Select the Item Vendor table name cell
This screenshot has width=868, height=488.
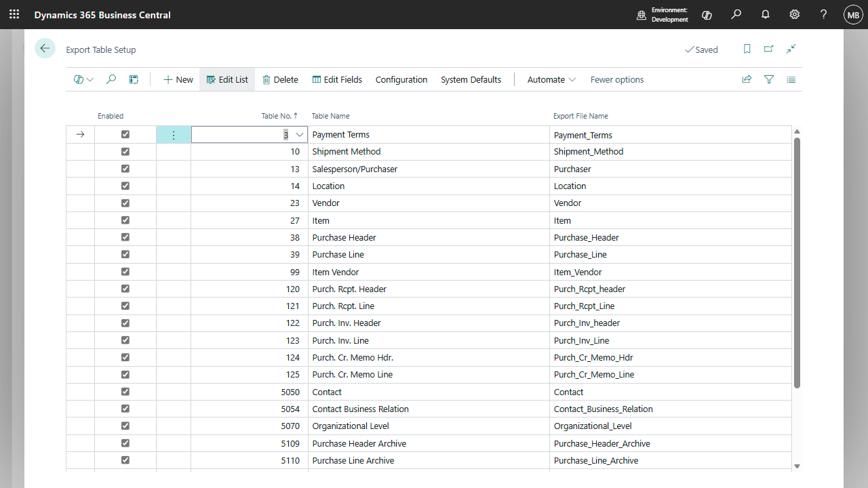tap(429, 272)
